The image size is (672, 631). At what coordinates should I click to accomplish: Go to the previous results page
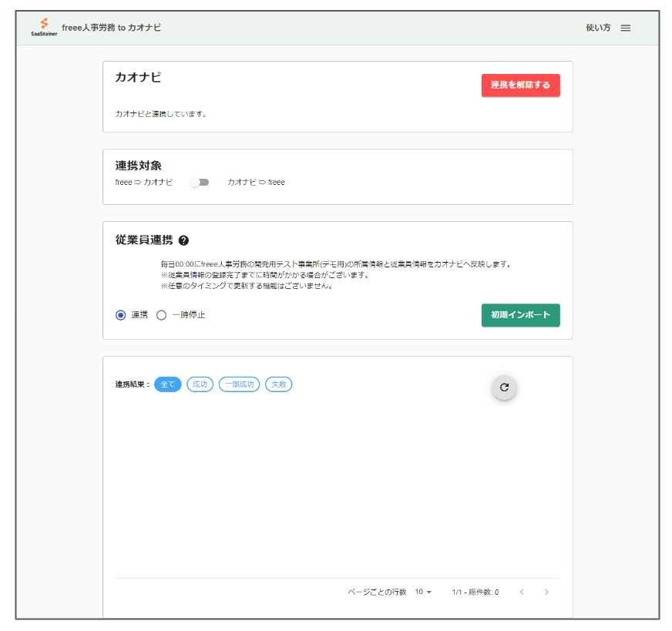click(522, 592)
